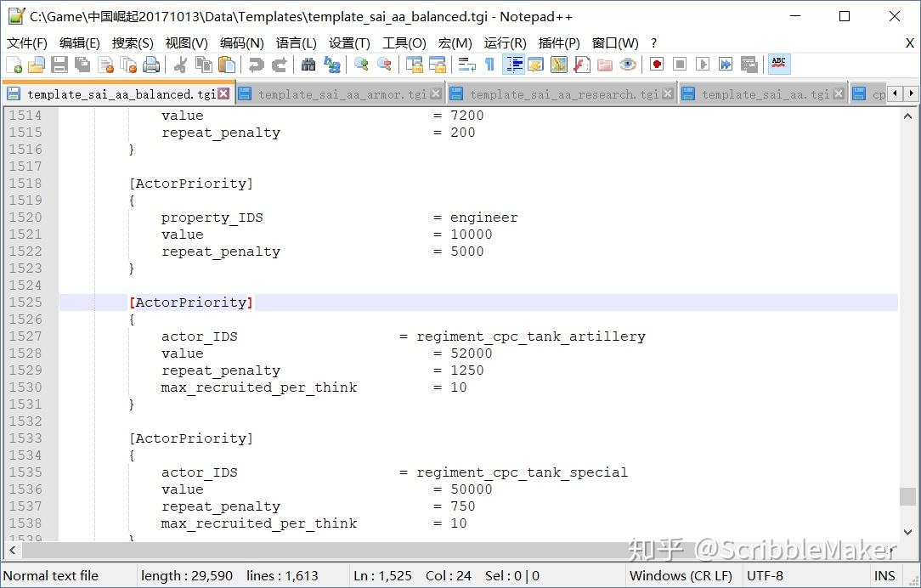Open Find with the binoculars icon
This screenshot has width=921, height=588.
[x=308, y=65]
